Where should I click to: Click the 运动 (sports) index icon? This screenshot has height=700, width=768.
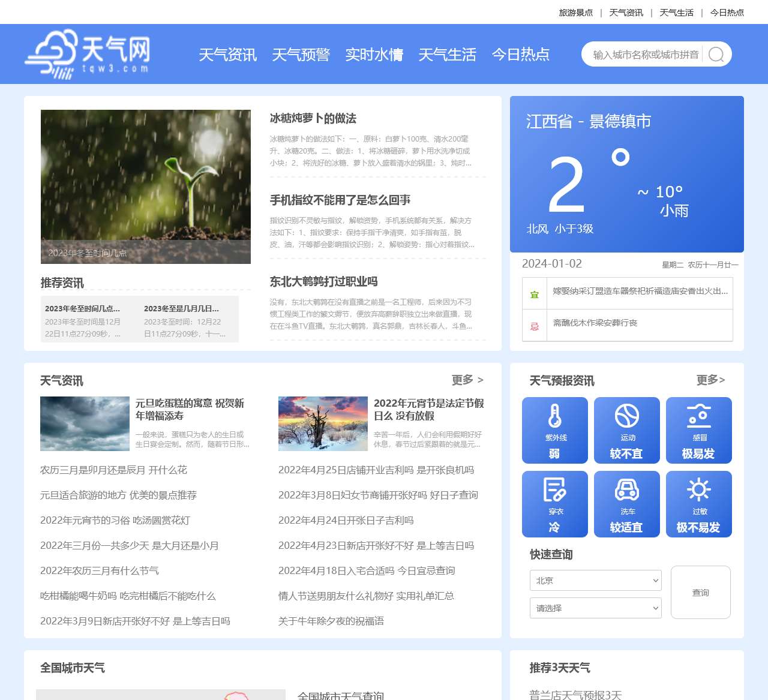627,429
